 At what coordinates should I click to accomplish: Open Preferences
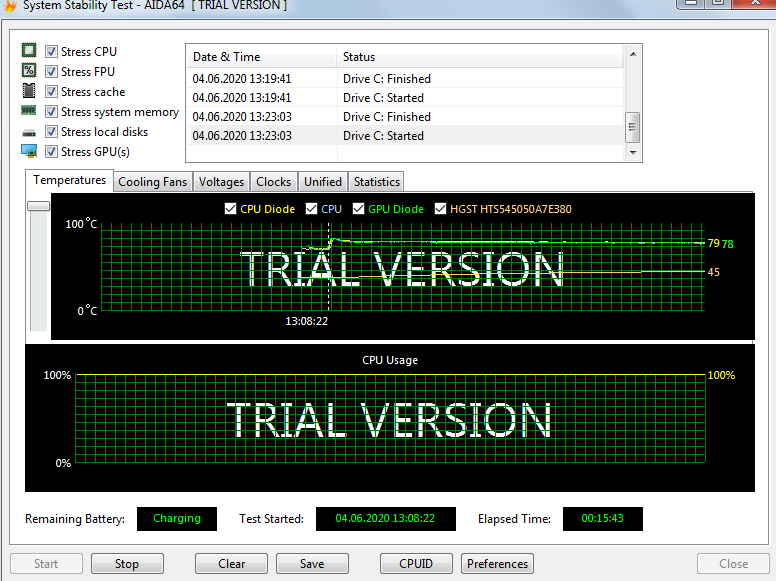[x=497, y=564]
